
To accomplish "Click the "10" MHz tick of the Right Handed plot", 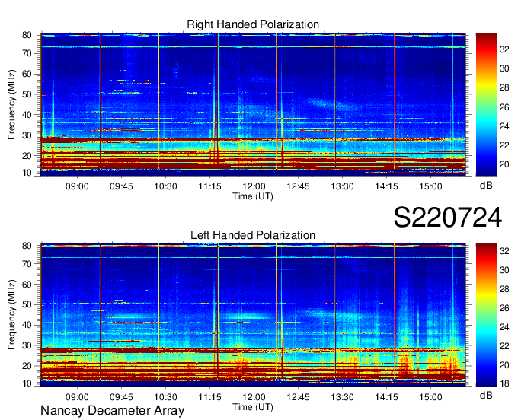I will 27,173.
